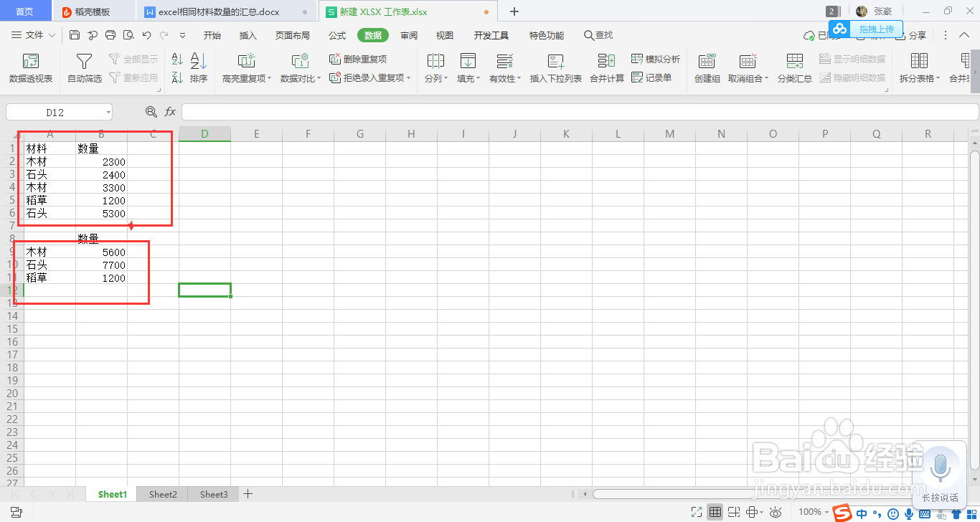Expand the 取消组合 dropdown
The image size is (980, 522).
[x=766, y=79]
